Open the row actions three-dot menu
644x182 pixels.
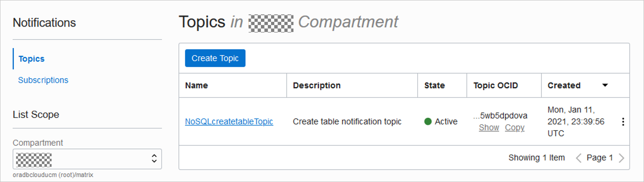coord(622,122)
